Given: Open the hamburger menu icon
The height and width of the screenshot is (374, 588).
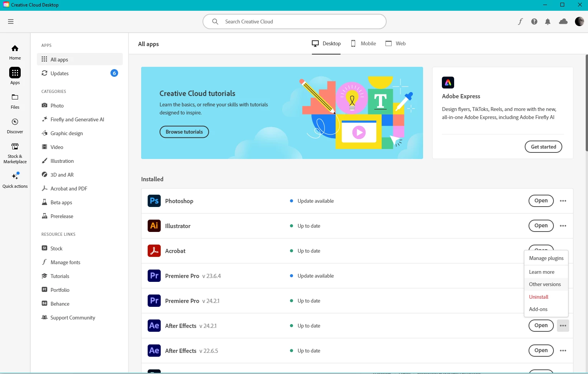Looking at the screenshot, I should tap(11, 22).
